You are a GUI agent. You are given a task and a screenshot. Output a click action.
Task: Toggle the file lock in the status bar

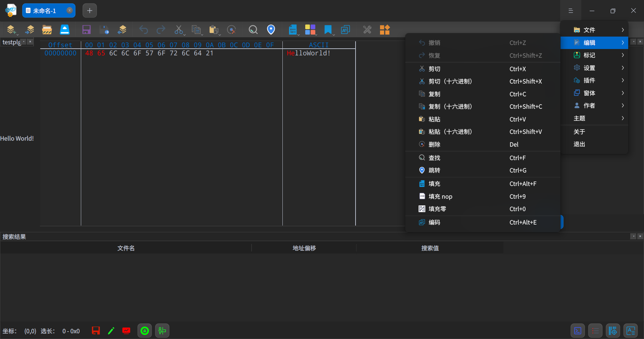point(145,331)
